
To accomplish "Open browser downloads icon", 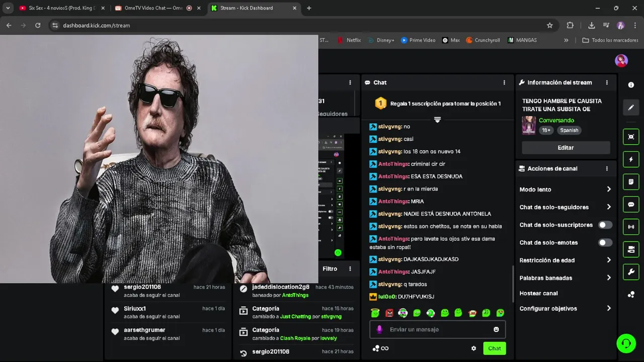I will click(592, 25).
